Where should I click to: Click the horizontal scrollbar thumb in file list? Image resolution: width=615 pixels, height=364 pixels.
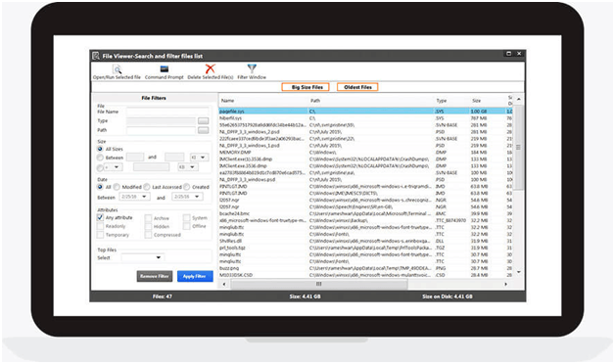(x=319, y=284)
